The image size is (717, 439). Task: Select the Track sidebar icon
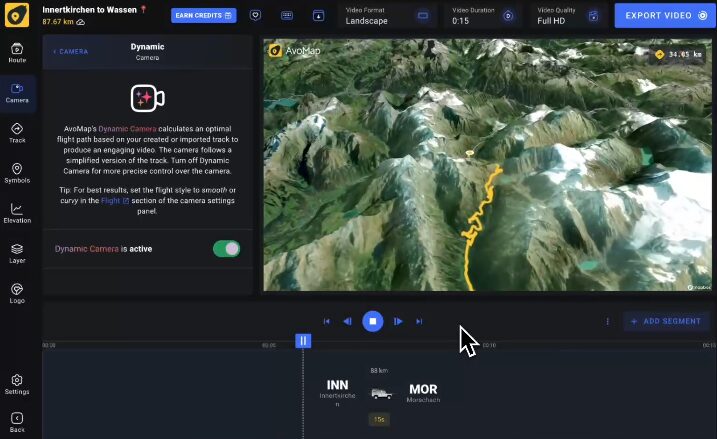coord(17,132)
